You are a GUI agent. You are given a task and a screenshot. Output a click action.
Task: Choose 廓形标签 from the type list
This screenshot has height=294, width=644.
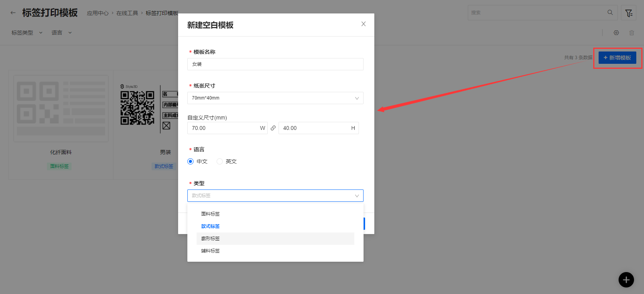(210, 238)
